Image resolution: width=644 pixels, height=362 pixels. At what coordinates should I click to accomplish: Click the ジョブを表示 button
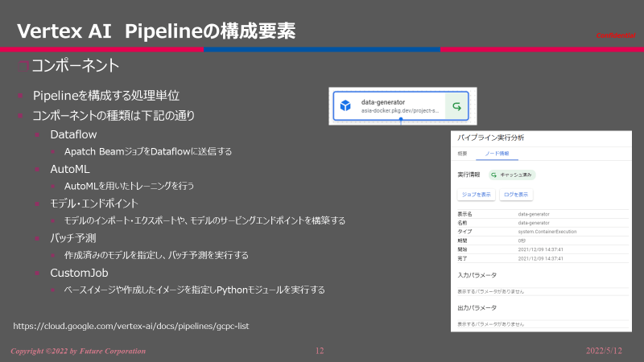[x=476, y=195]
